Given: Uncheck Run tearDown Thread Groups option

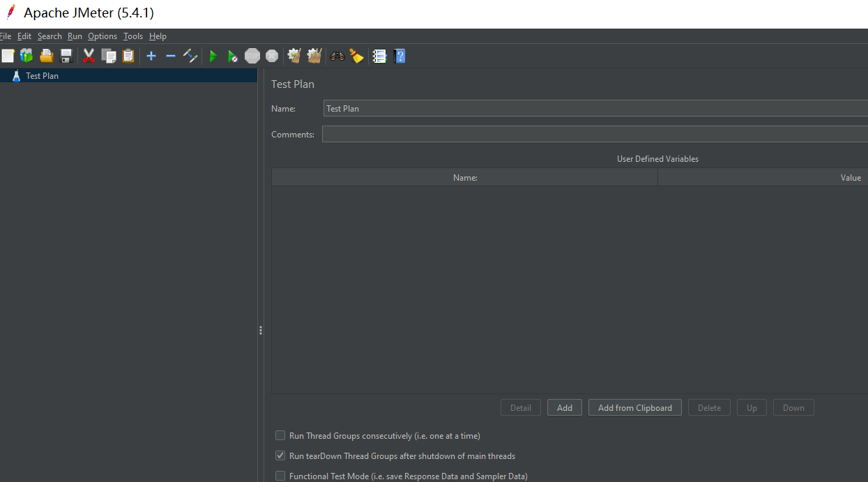Looking at the screenshot, I should [280, 455].
